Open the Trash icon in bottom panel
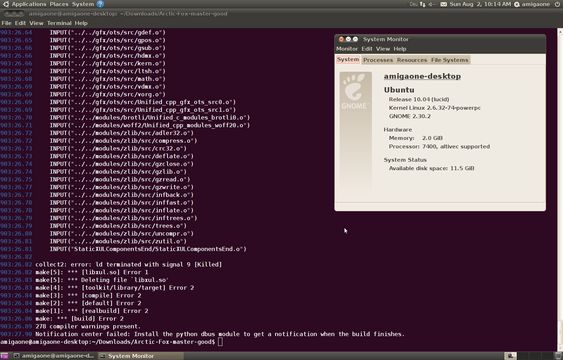Viewport: 563px width, 360px height. click(x=557, y=356)
